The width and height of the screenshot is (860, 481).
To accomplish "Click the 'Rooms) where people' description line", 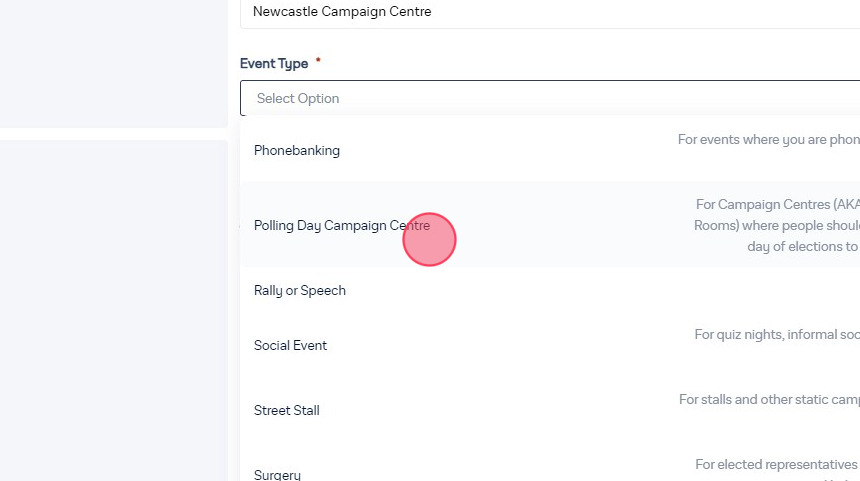I will 776,225.
